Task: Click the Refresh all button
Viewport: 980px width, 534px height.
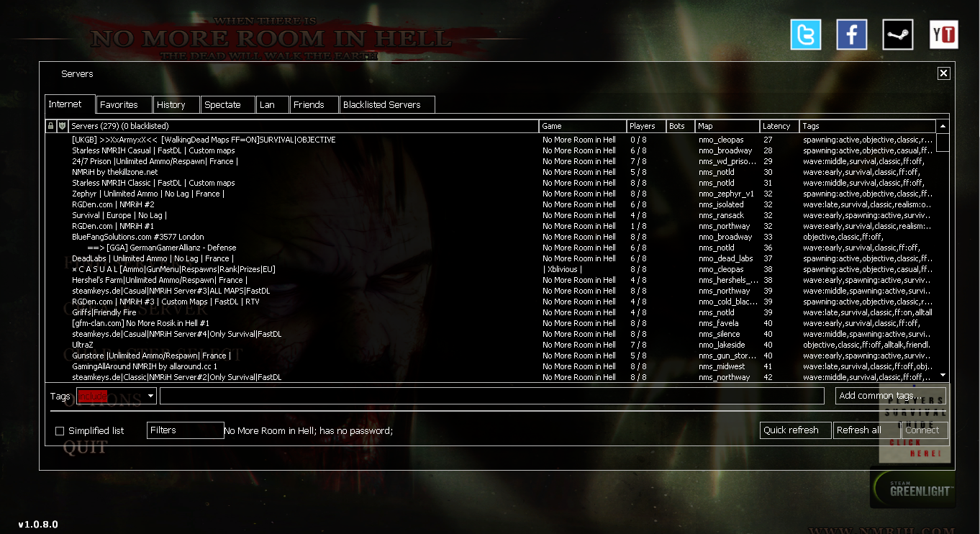Action: [866, 430]
